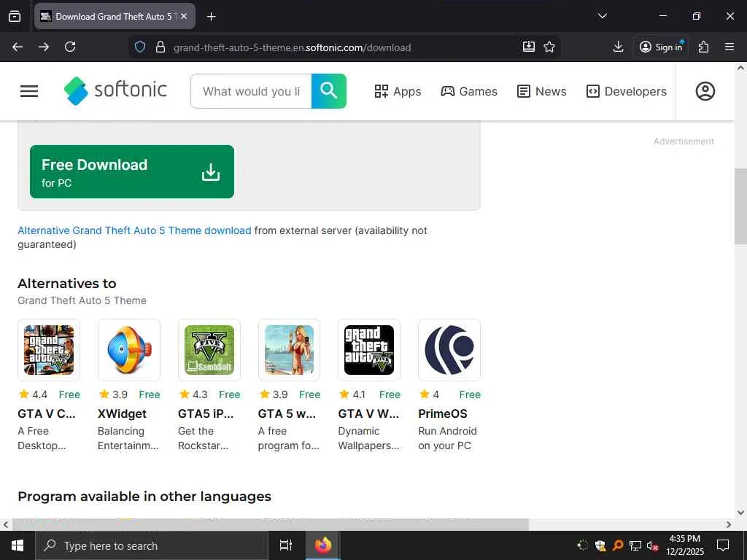Open XWidget app icon
Viewport: 747px width, 560px height.
pyautogui.click(x=129, y=350)
